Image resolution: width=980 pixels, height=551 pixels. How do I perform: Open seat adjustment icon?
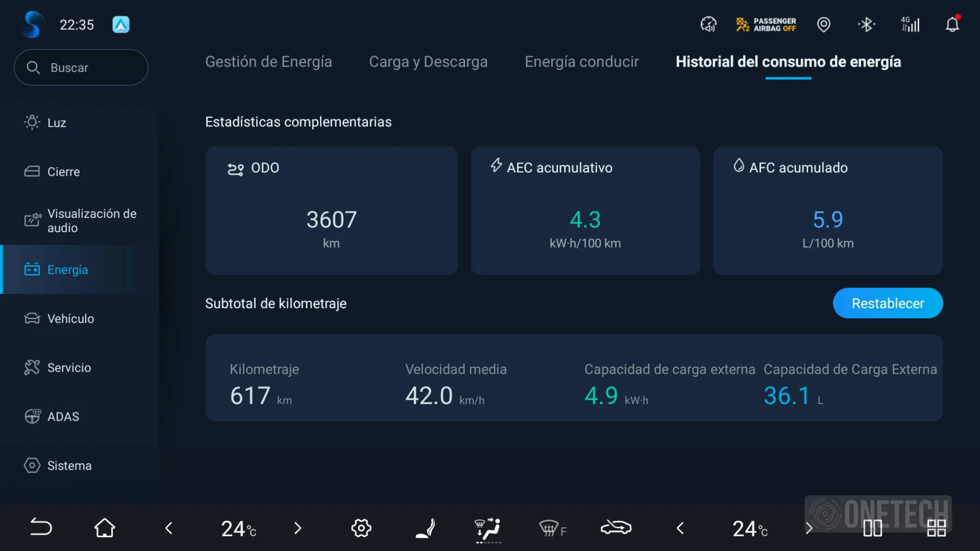(x=425, y=528)
